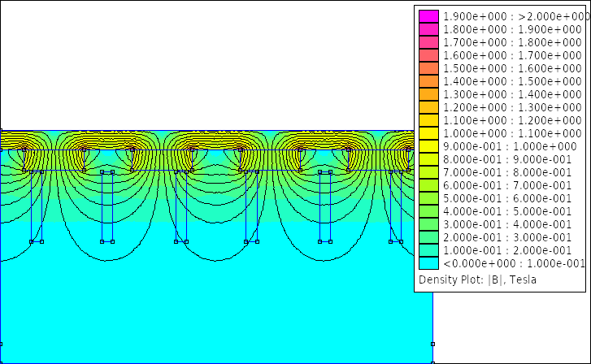Click the 1.600e+000 : 1.700e+000 legend swatch
This screenshot has height=364, width=591.
[428, 55]
